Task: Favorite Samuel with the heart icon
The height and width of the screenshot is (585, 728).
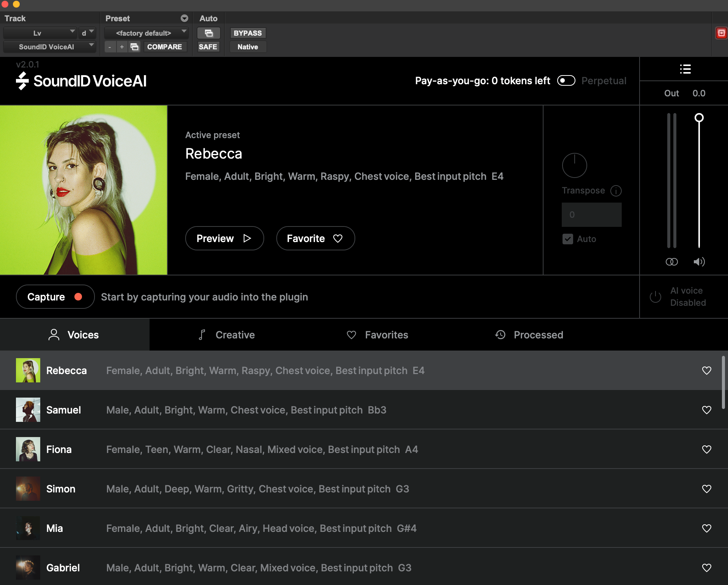Action: coord(706,410)
